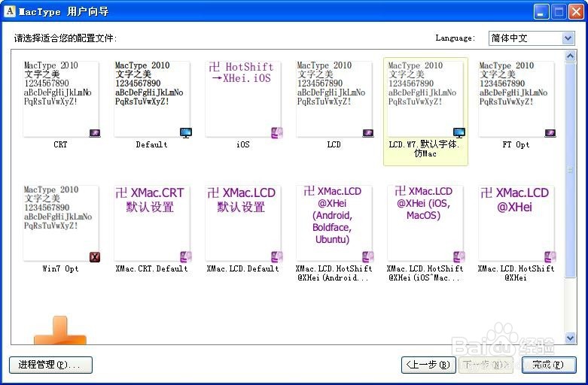Click the FT Opt label text
This screenshot has width=588, height=385.
pyautogui.click(x=516, y=144)
